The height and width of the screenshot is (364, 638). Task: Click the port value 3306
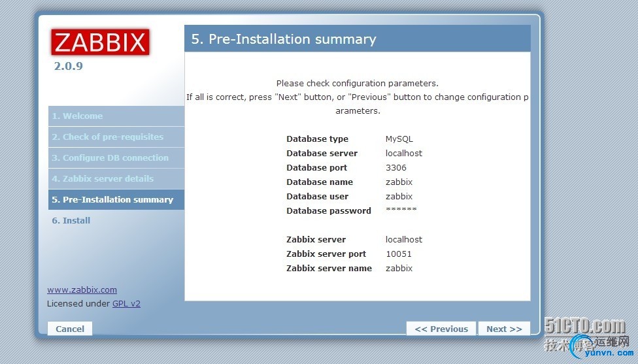(396, 167)
